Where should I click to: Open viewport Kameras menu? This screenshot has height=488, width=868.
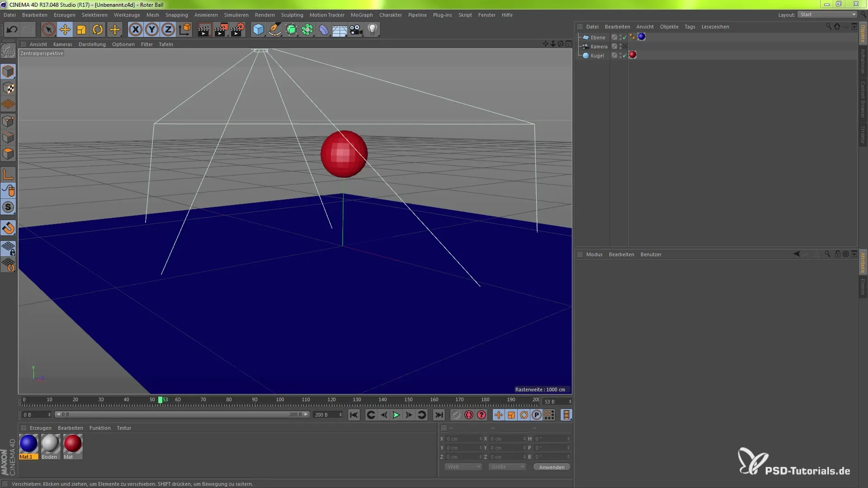[62, 44]
